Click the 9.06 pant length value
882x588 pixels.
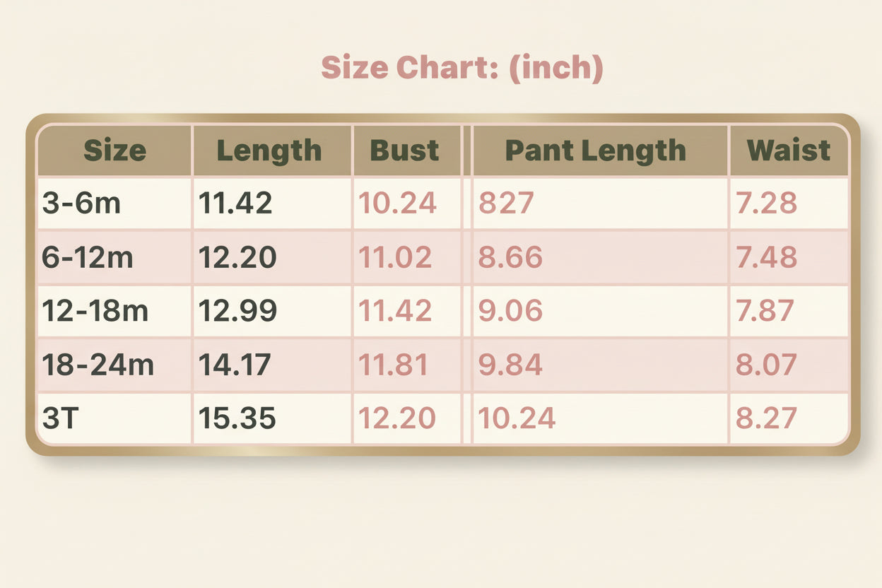510,311
